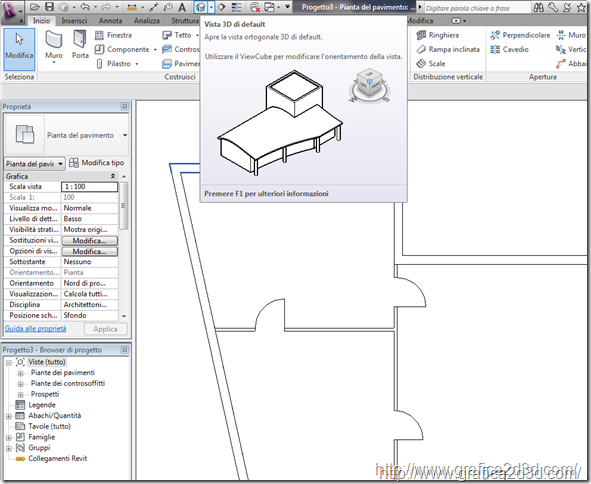Switch to the Inserisci ribbon tab
The height and width of the screenshot is (484, 591).
[x=74, y=21]
